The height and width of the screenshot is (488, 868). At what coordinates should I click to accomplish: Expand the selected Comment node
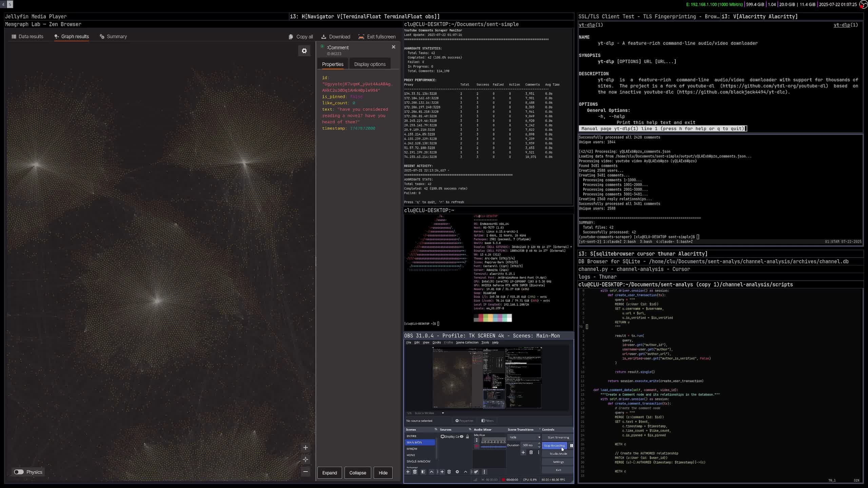click(330, 473)
